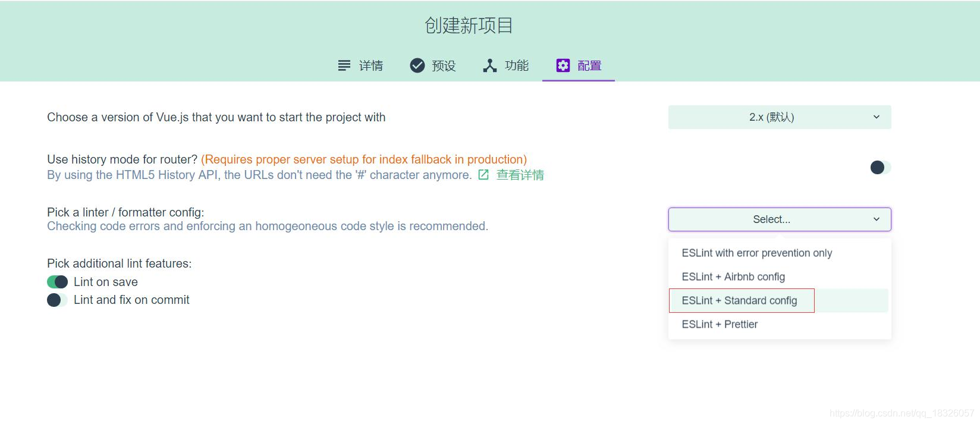Select the ESLint + Prettier option
This screenshot has width=980, height=424.
coord(720,324)
